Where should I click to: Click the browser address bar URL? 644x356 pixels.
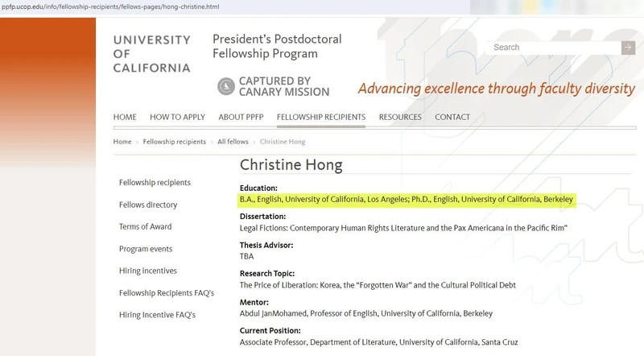pos(110,6)
